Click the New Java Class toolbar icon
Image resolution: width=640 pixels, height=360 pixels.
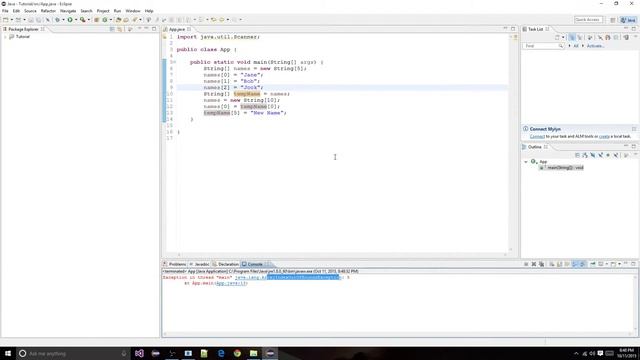(105, 20)
